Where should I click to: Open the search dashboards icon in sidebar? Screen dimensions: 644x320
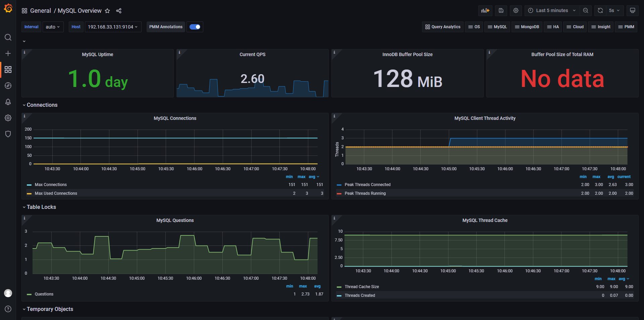point(8,37)
